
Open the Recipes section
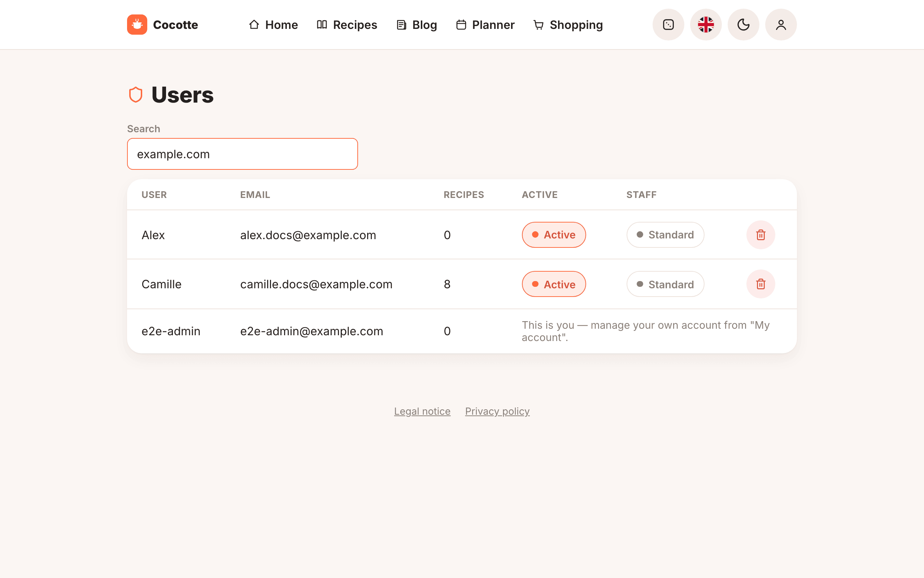click(347, 25)
